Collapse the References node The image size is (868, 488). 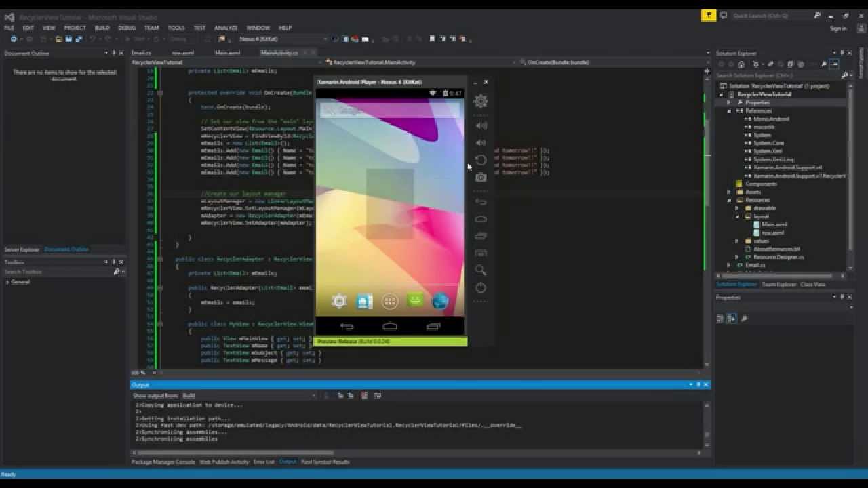(730, 110)
